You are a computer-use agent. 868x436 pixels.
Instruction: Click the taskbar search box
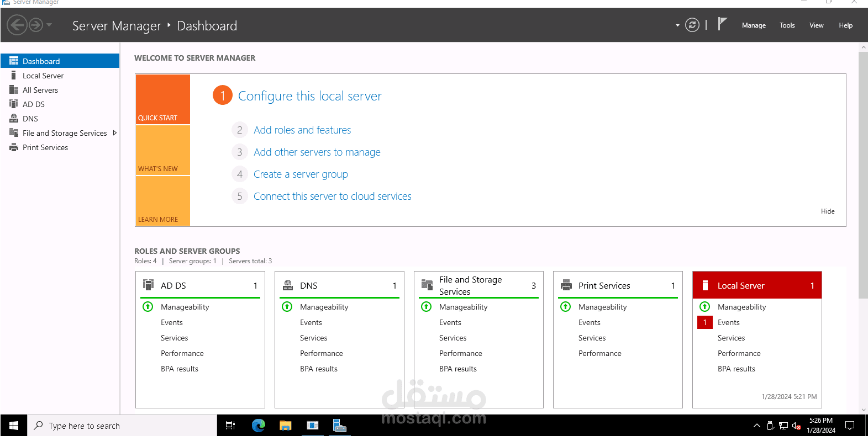click(122, 426)
